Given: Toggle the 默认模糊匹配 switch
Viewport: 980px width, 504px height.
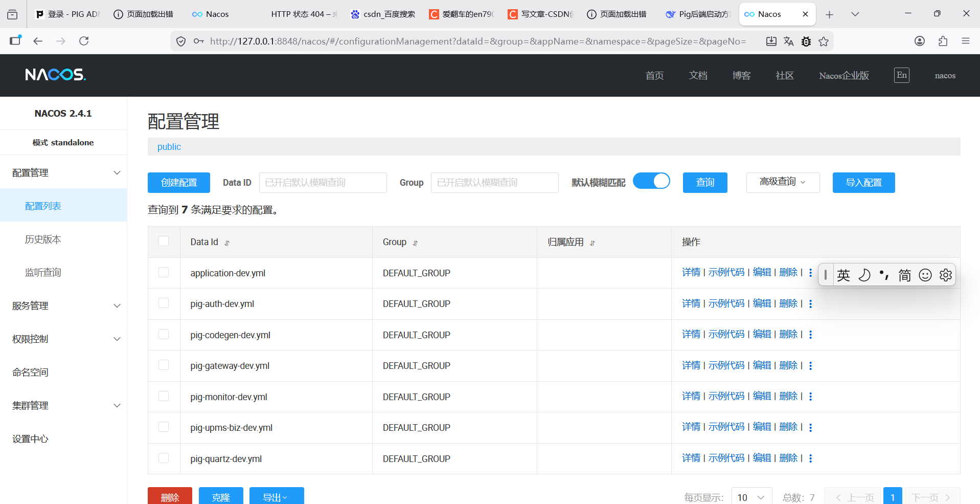Looking at the screenshot, I should click(651, 181).
